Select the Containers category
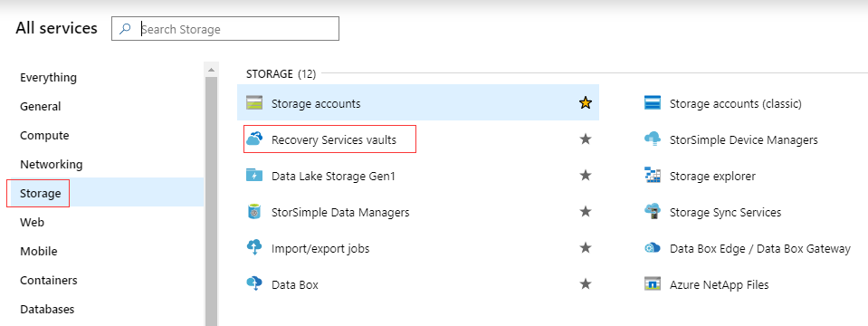This screenshot has height=326, width=868. coord(48,280)
